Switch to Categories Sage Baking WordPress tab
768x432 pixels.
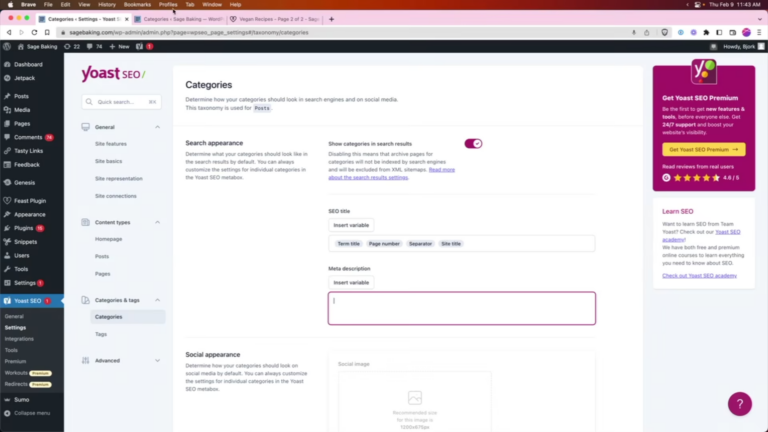pyautogui.click(x=179, y=19)
